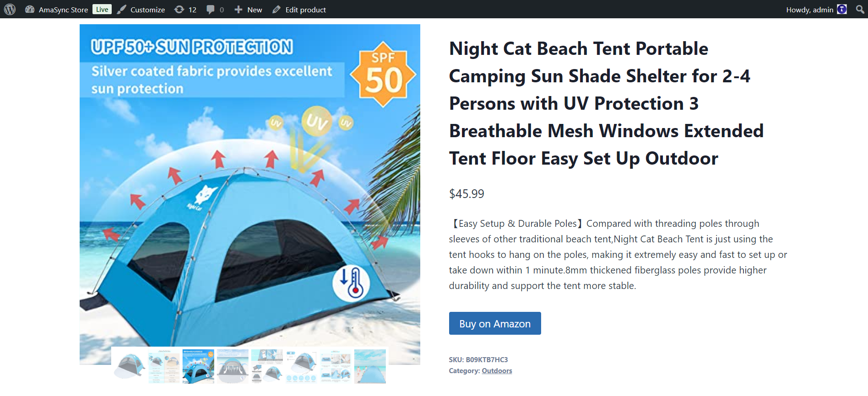Click the Live status badge
This screenshot has width=868, height=396.
(x=102, y=10)
